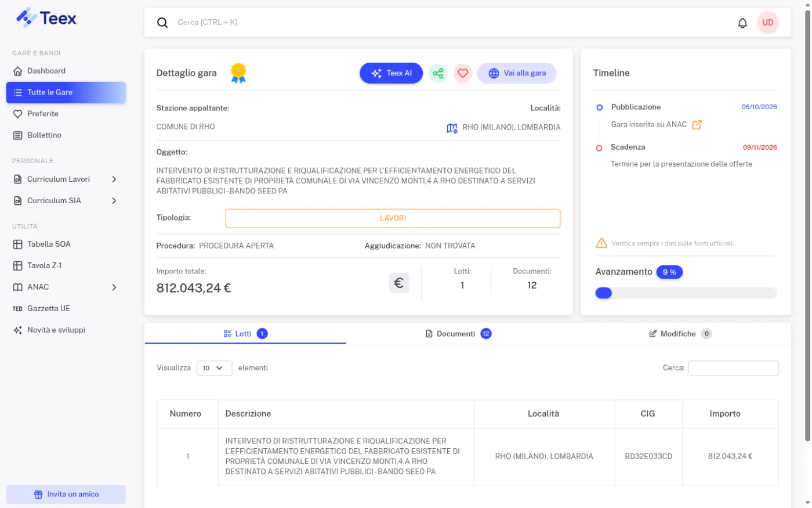Click Documenti count 12
Viewport: 812px width, 508px height.
(x=532, y=286)
